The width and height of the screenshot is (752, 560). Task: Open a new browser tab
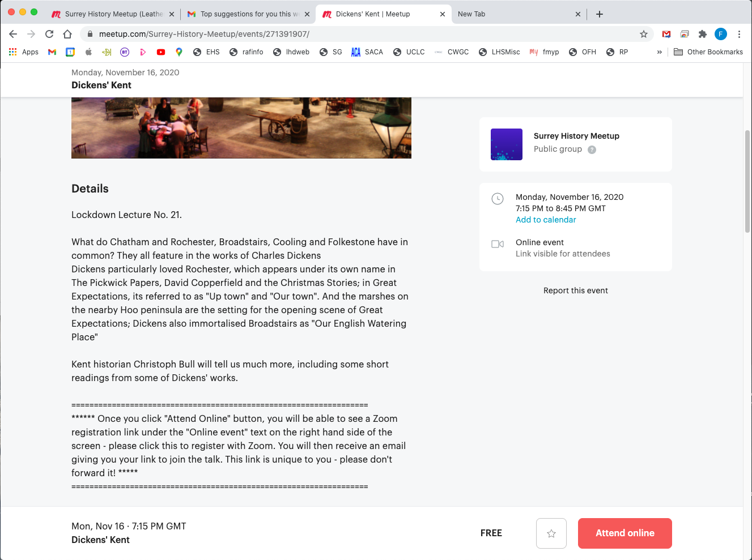click(600, 14)
